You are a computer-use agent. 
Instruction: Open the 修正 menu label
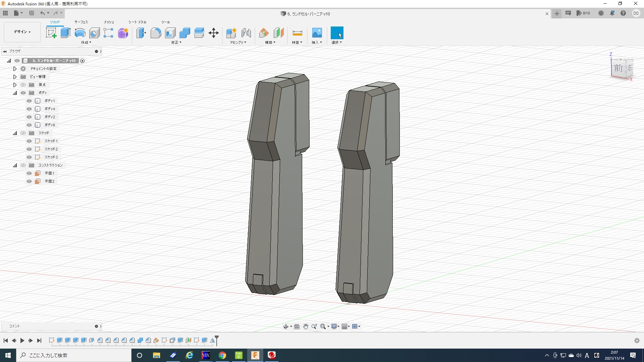pyautogui.click(x=176, y=43)
